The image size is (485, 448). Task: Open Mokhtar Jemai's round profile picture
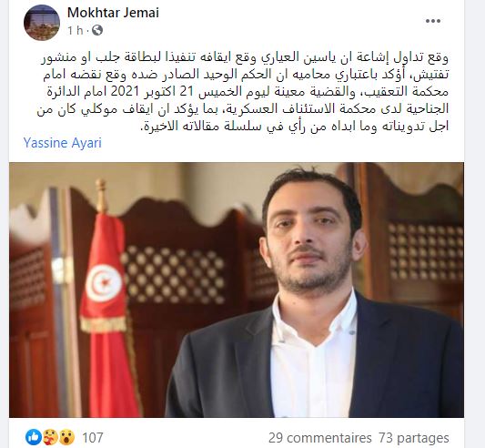(42, 23)
